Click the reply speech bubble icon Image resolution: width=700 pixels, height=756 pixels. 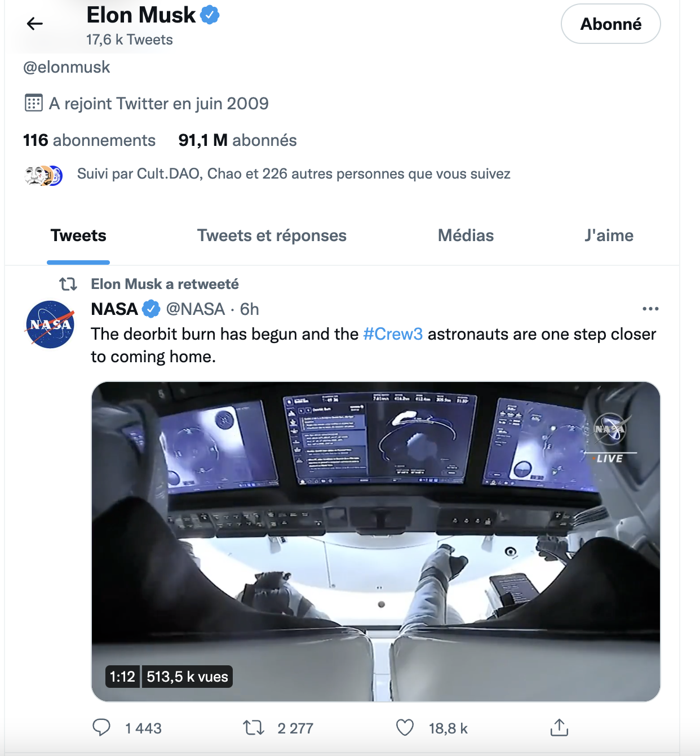(x=101, y=727)
